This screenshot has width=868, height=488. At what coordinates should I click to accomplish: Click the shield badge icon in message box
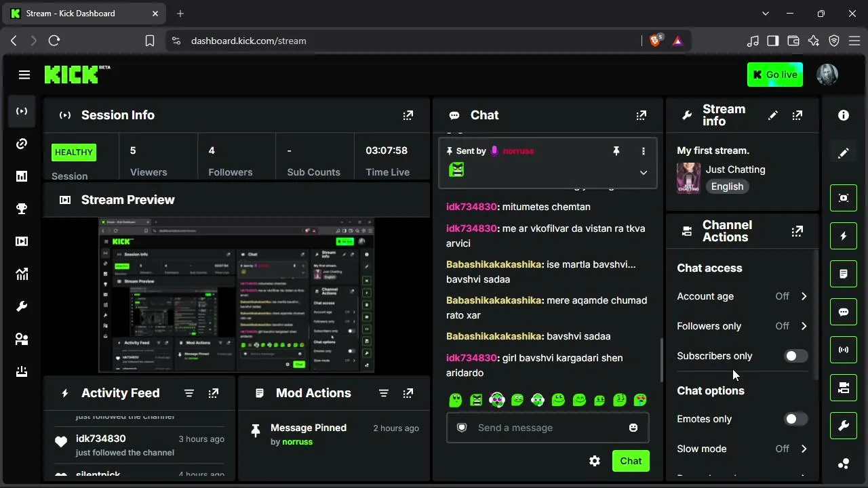tap(462, 428)
